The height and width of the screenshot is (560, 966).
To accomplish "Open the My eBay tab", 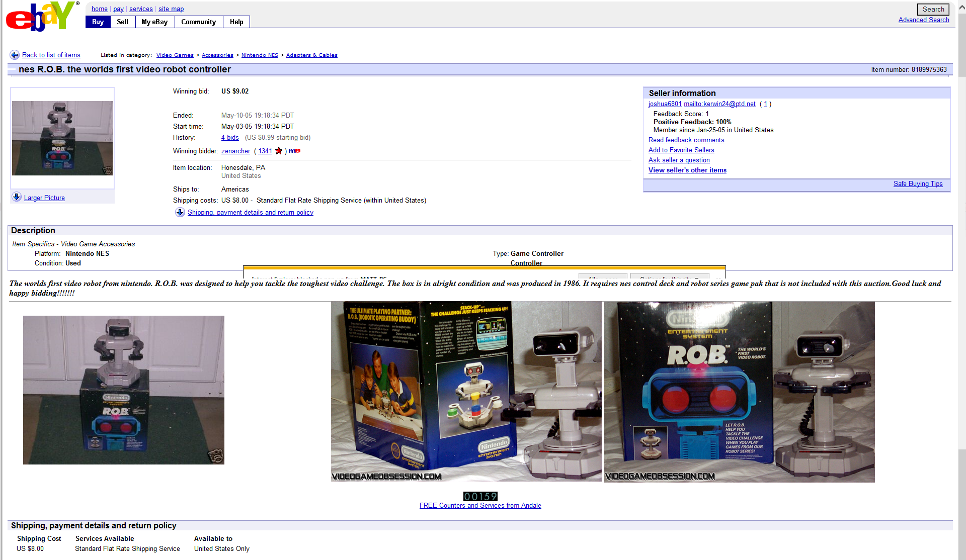I will [x=154, y=22].
